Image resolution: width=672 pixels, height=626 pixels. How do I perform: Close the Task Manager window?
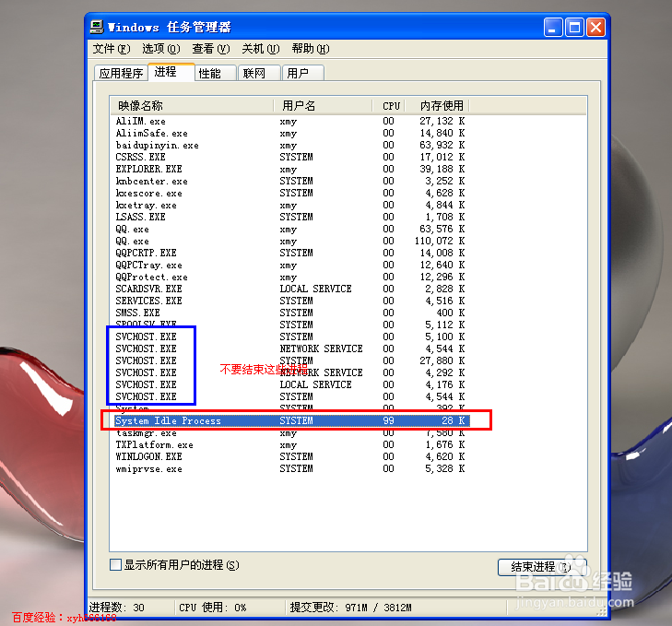pyautogui.click(x=595, y=28)
